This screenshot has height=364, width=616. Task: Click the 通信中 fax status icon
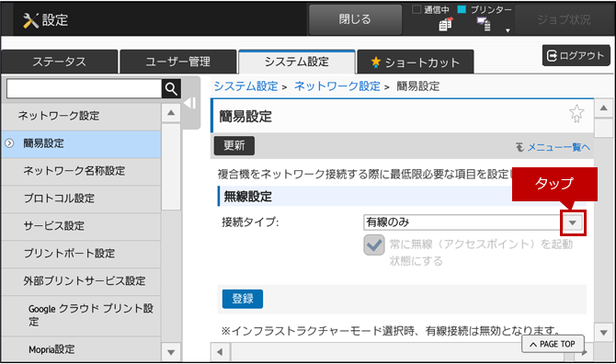(x=446, y=24)
